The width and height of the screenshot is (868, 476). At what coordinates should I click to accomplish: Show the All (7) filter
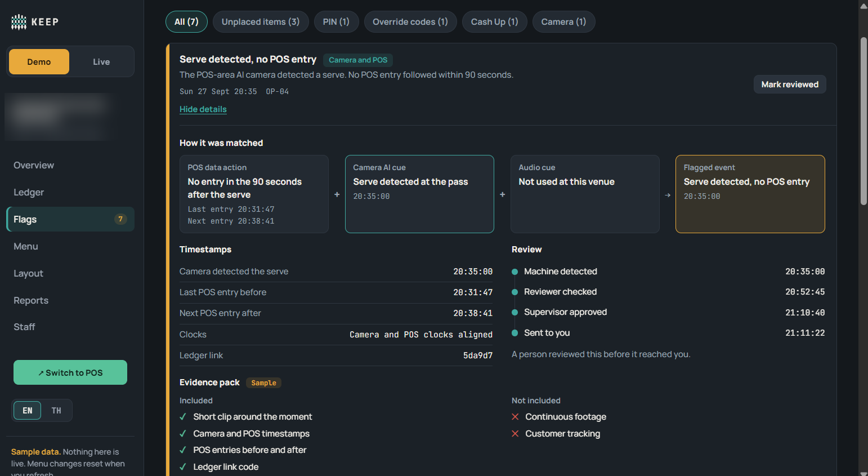[x=186, y=22]
